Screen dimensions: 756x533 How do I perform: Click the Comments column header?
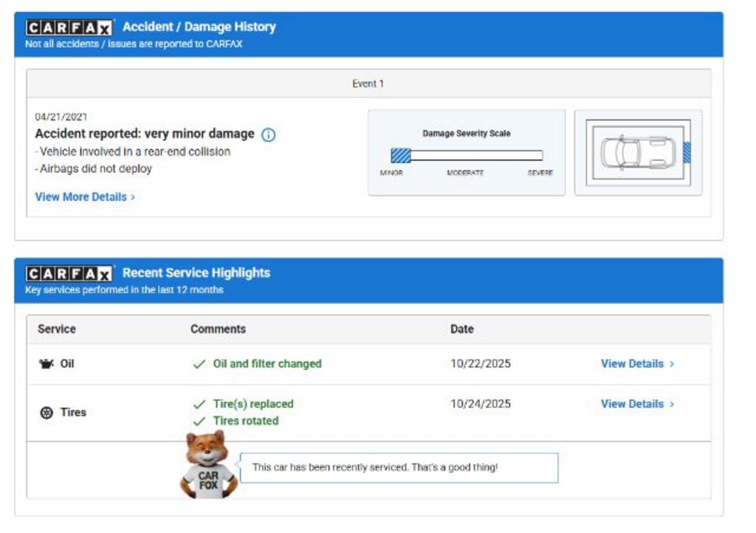click(218, 329)
